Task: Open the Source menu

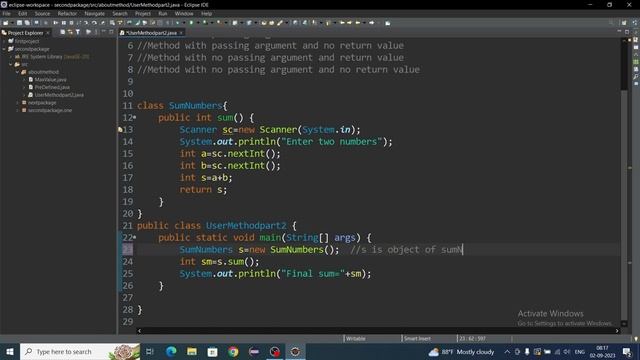Action: click(42, 13)
